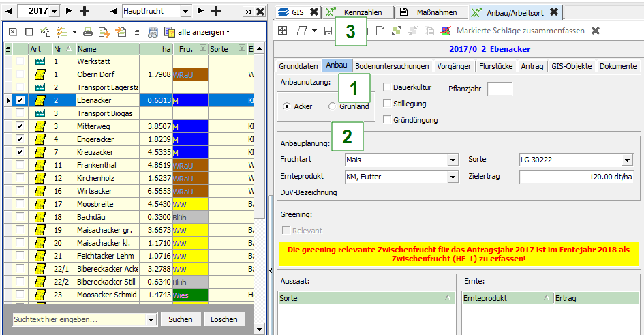Click the plus icon next to year 2017
The image size is (644, 335).
pyautogui.click(x=85, y=11)
